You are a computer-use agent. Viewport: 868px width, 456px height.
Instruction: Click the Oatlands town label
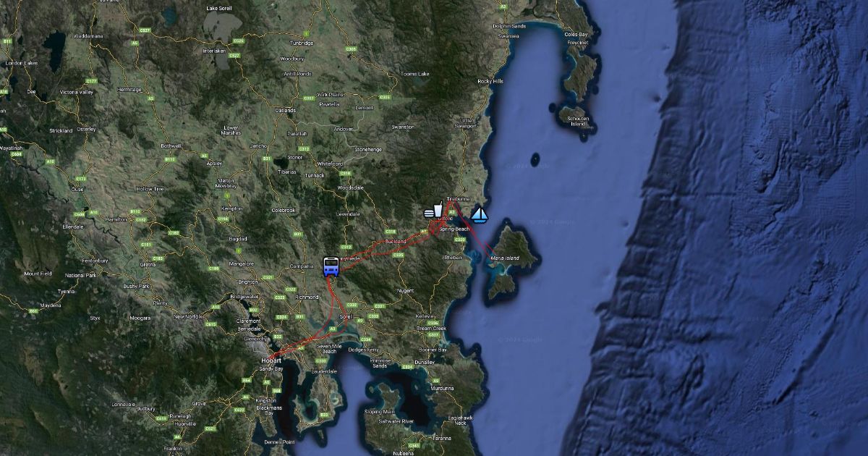[x=286, y=110]
